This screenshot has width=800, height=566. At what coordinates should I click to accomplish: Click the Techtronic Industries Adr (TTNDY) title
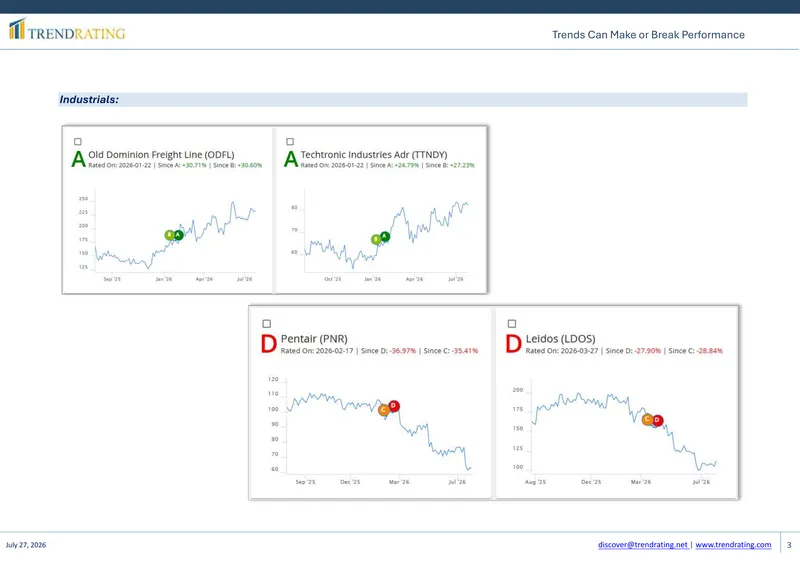pos(374,154)
